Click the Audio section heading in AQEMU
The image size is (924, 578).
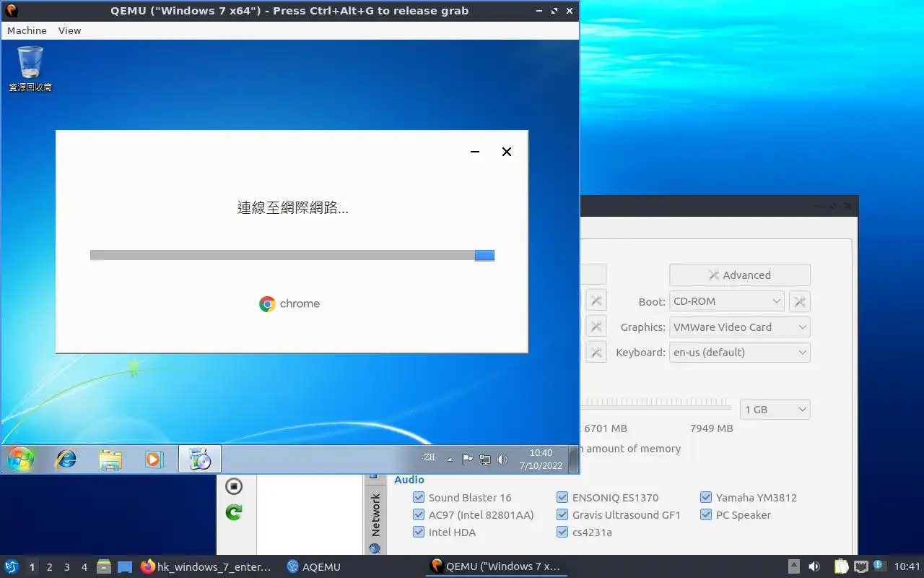[409, 480]
